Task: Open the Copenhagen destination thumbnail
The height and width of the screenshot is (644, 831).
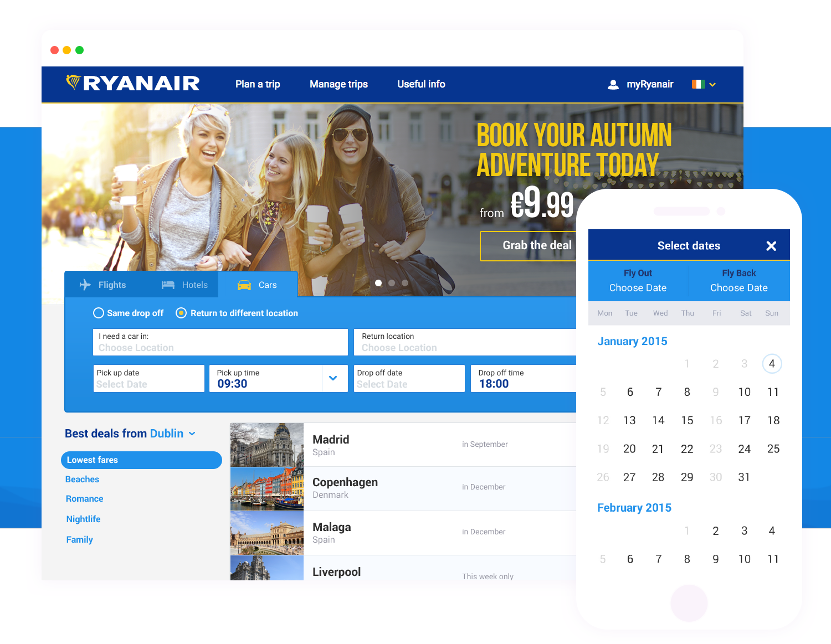Action: (x=267, y=489)
